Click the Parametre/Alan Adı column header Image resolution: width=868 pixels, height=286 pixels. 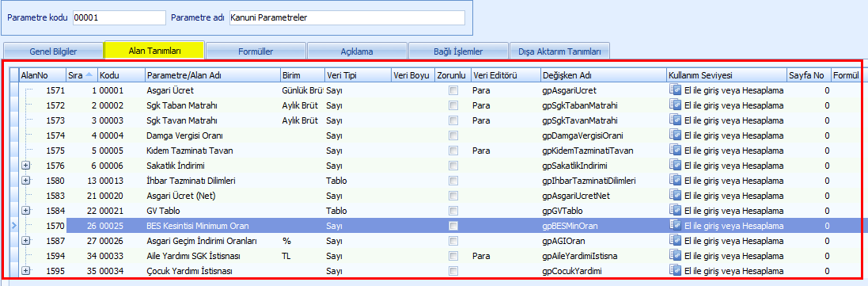click(x=213, y=74)
